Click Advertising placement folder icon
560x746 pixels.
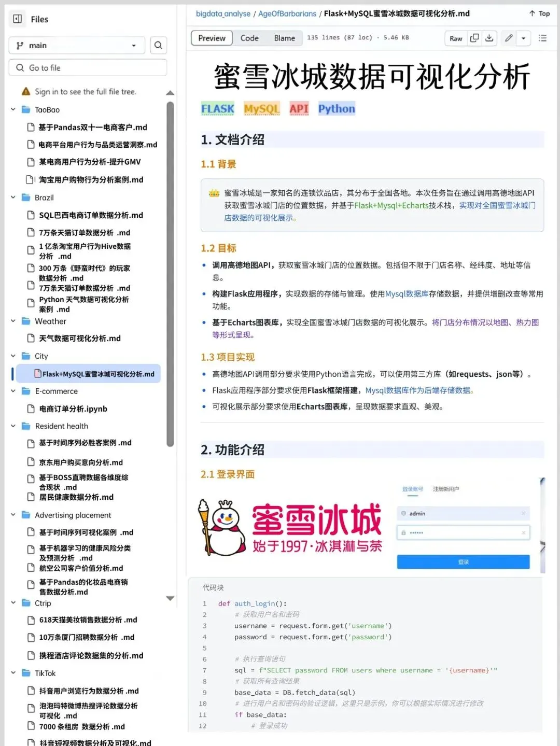point(26,515)
